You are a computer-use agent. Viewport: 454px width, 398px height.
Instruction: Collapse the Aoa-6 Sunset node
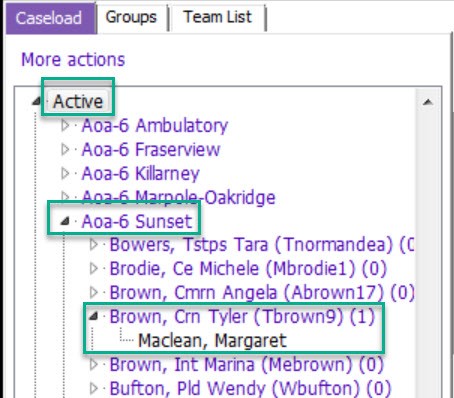[x=65, y=221]
